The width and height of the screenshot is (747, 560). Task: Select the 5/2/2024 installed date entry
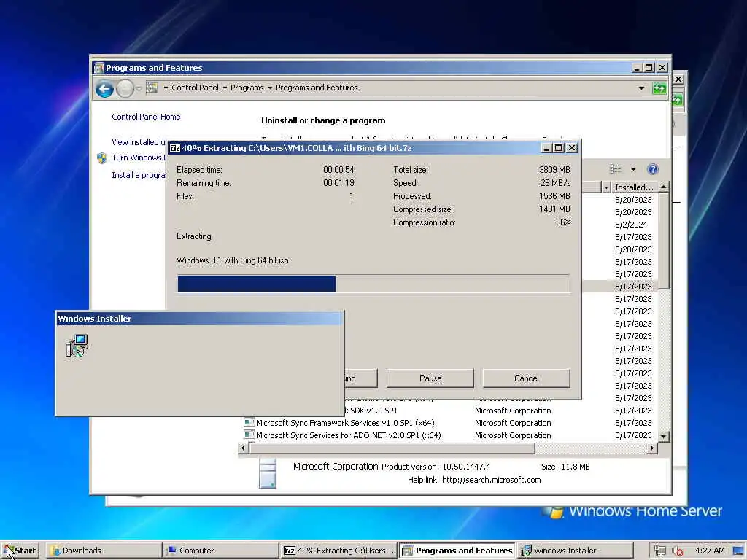coord(631,225)
